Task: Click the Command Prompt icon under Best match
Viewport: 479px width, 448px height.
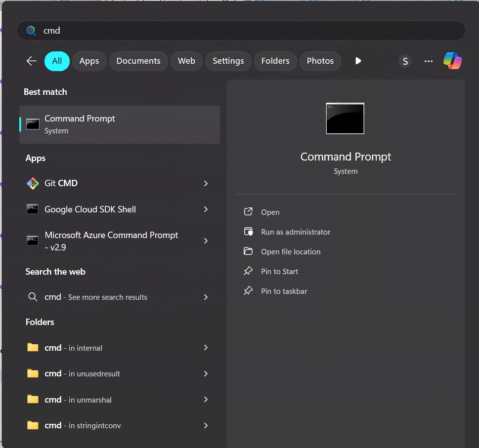Action: pyautogui.click(x=32, y=124)
